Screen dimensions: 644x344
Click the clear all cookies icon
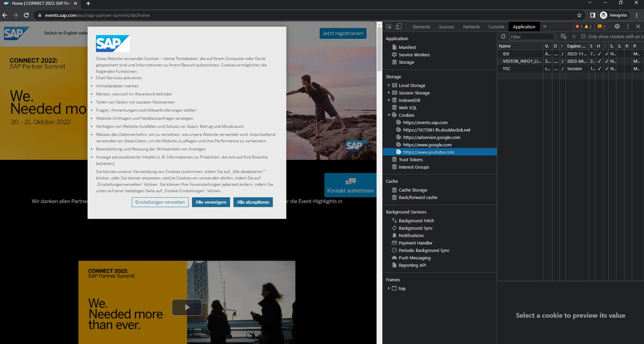tap(563, 36)
